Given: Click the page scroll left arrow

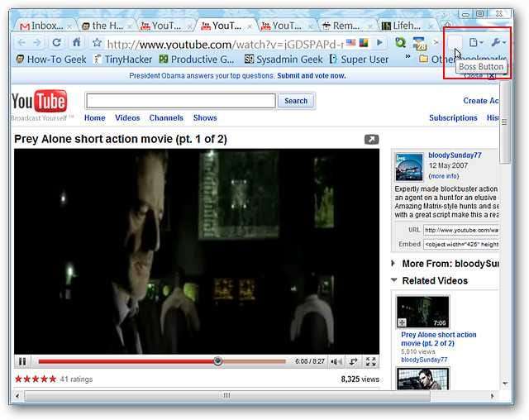Looking at the screenshot, I should (17, 396).
